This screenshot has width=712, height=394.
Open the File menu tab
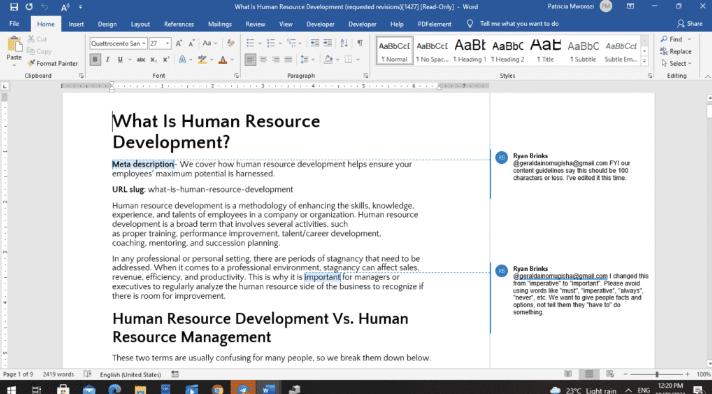click(x=14, y=24)
